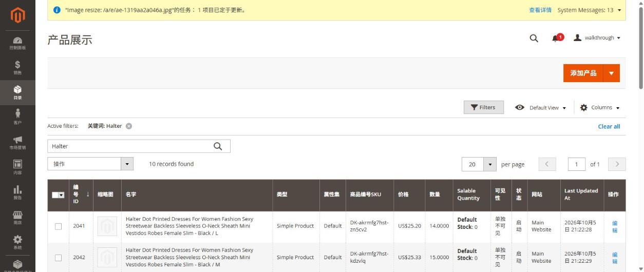The width and height of the screenshot is (644, 272).
Task: Select the checkbox for product 2041
Action: coord(58,226)
